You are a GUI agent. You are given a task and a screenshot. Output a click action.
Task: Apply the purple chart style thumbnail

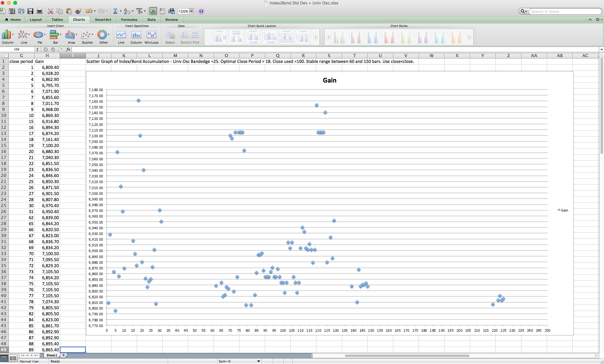(423, 37)
